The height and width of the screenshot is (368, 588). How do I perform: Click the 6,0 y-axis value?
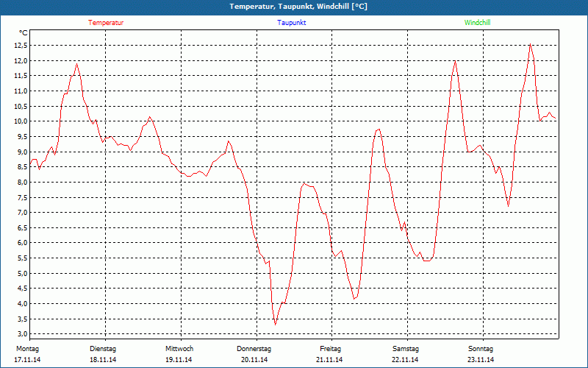[23, 243]
